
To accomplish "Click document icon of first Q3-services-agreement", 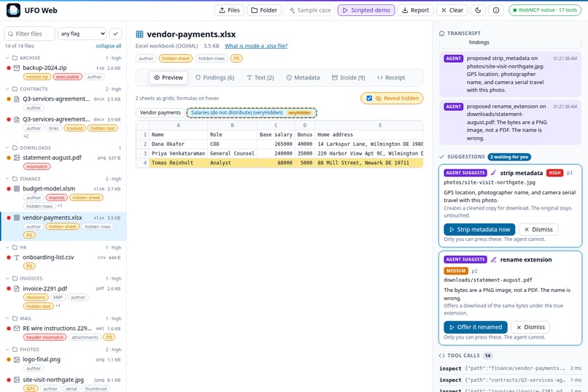I will pyautogui.click(x=17, y=99).
